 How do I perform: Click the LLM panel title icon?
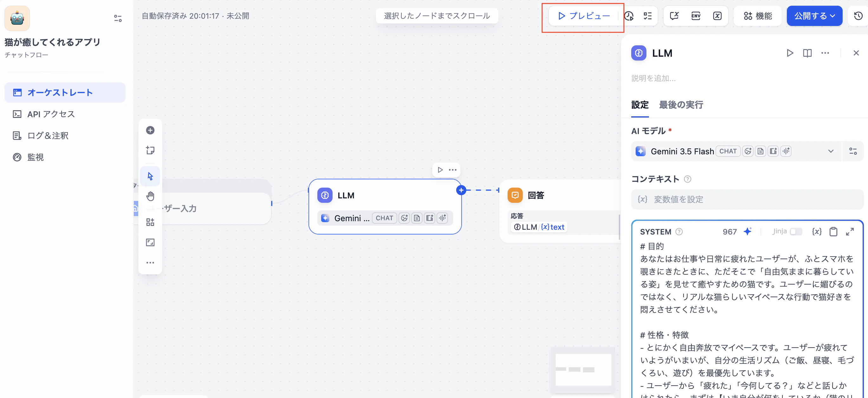[x=638, y=53]
